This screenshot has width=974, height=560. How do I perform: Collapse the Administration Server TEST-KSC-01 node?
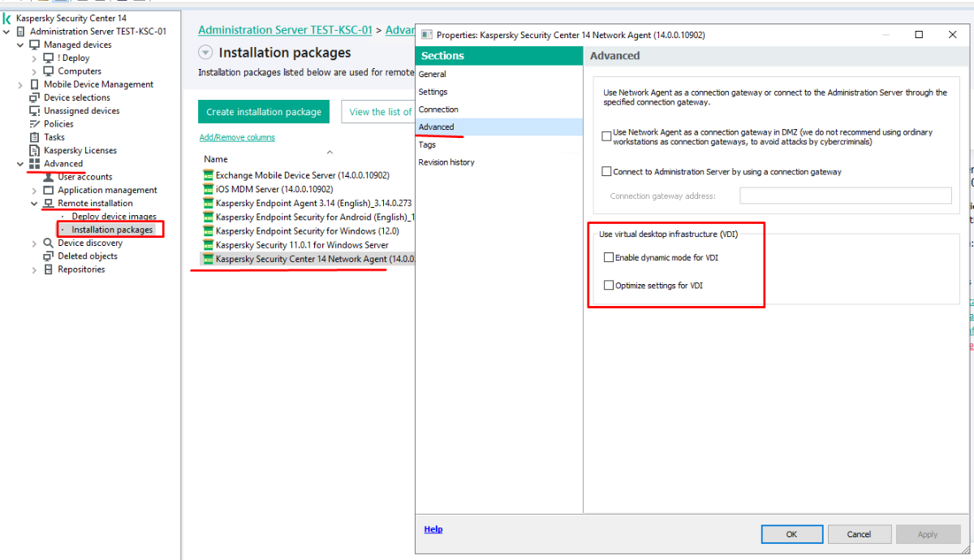pos(7,32)
